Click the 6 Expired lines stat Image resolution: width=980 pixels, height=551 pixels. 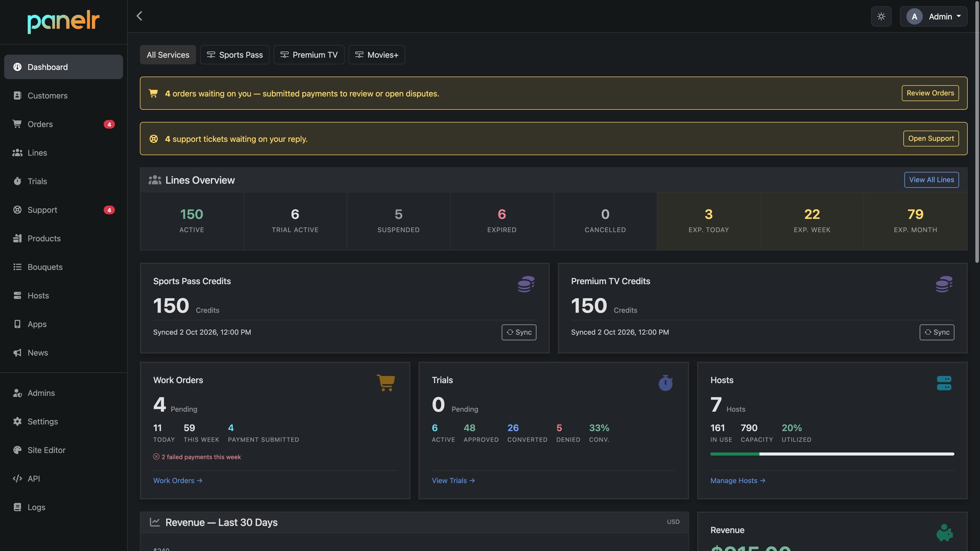tap(502, 221)
